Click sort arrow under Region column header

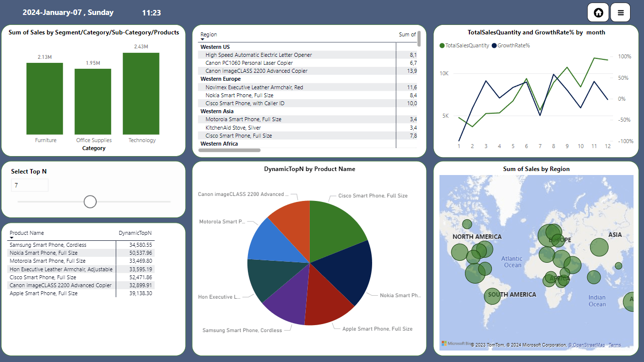[203, 39]
